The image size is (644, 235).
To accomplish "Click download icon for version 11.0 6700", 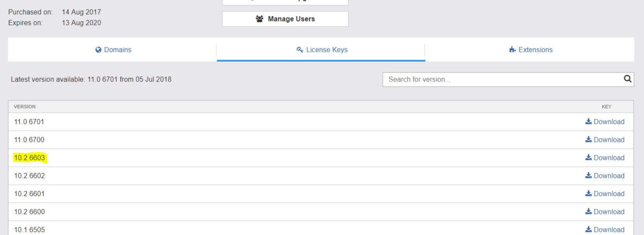I will tap(588, 140).
